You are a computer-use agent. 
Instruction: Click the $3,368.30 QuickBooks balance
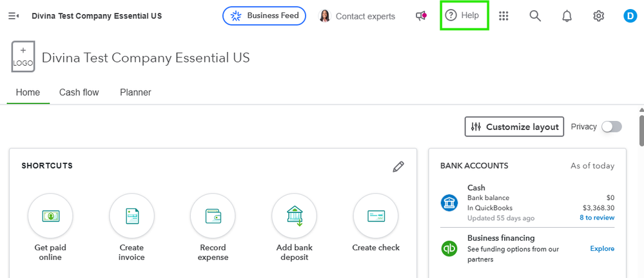pyautogui.click(x=598, y=207)
